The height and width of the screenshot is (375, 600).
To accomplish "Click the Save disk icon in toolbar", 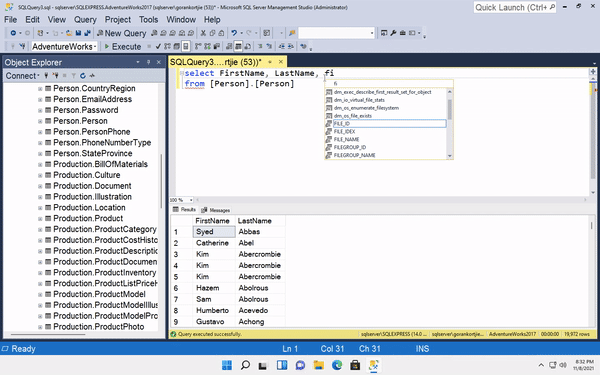I will click(78, 33).
